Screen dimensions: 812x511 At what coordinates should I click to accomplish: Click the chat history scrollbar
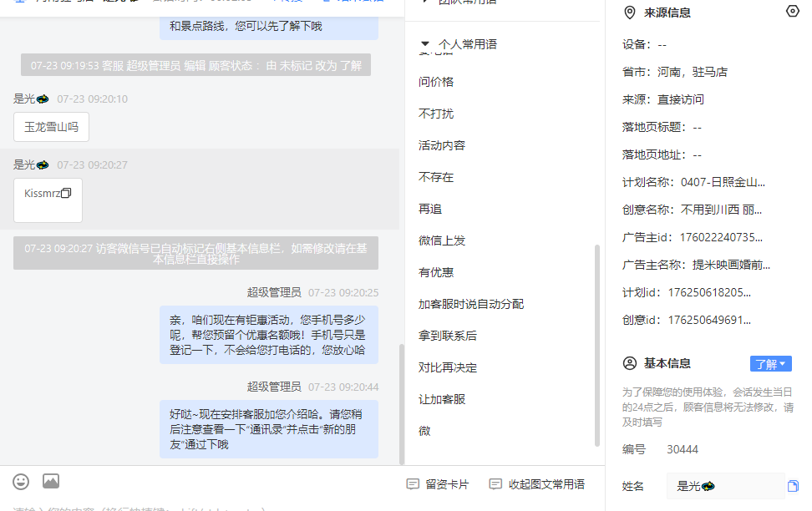(x=401, y=404)
